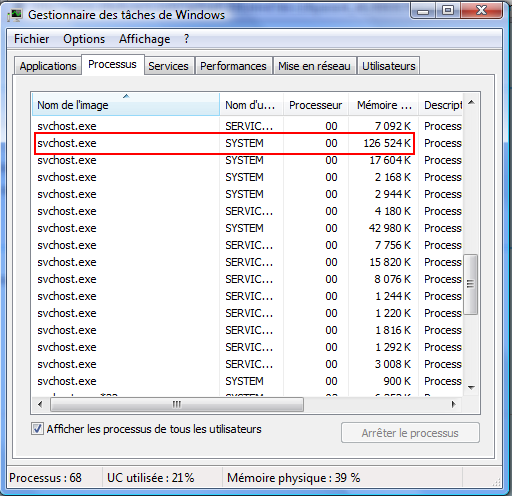Viewport: 512px width, 496px height.
Task: Click the horizontal scrollbar thumb
Action: click(x=177, y=404)
